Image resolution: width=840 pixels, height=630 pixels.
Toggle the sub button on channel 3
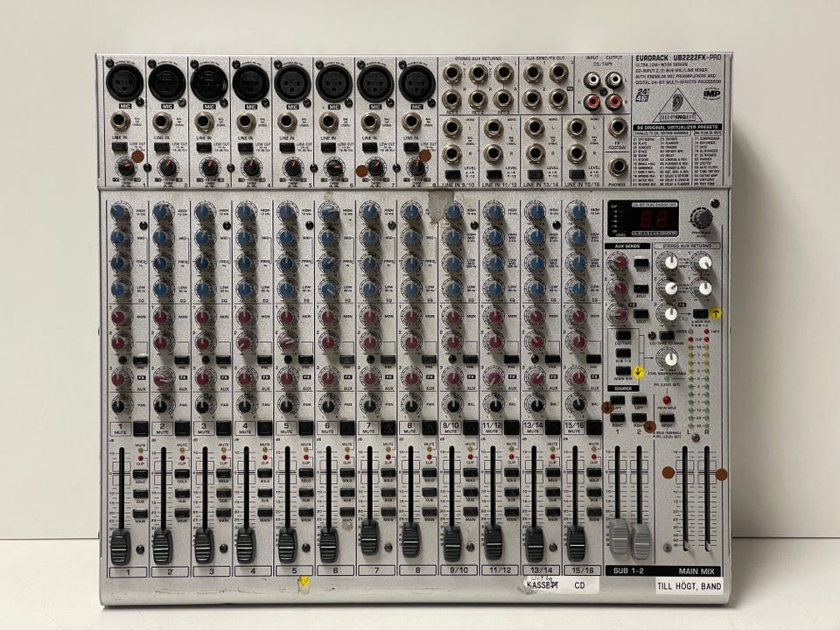[x=223, y=493]
